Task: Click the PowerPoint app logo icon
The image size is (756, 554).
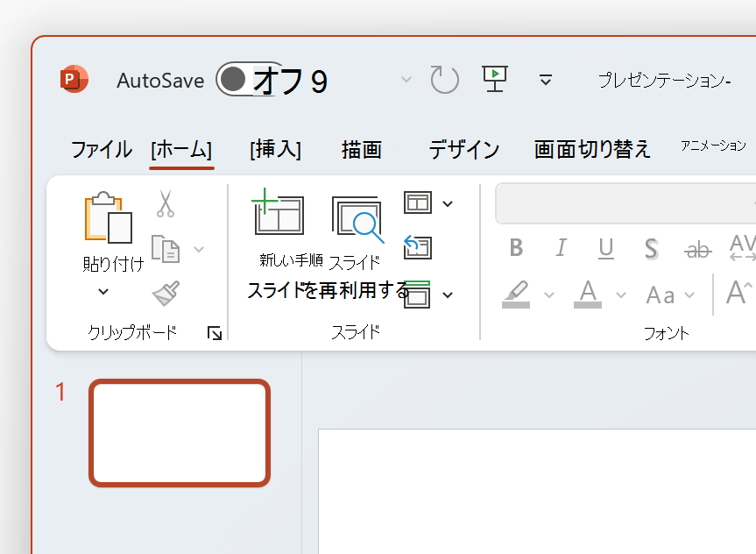Action: click(74, 79)
